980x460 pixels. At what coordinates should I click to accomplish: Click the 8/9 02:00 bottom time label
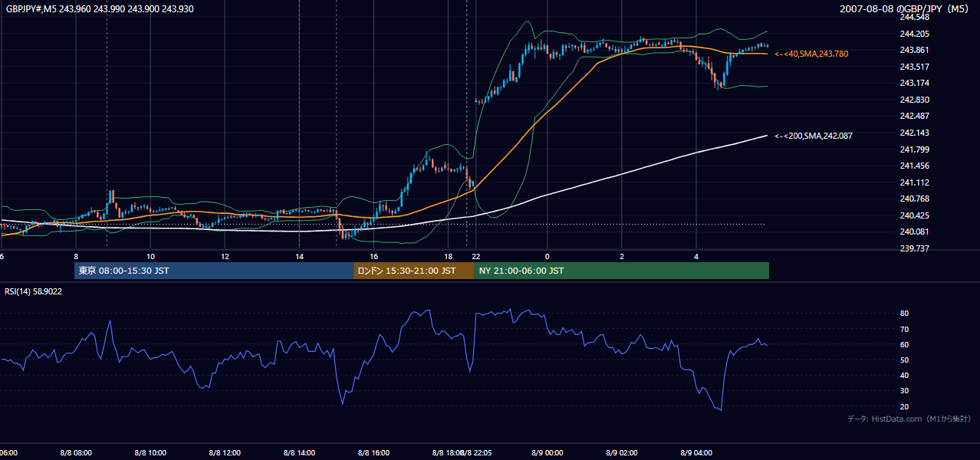621,452
